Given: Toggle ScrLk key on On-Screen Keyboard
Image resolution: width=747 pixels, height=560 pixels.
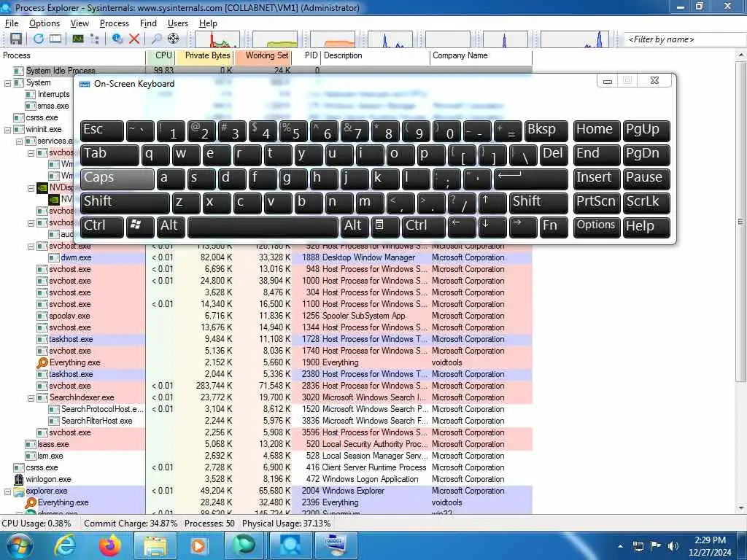Looking at the screenshot, I should coord(646,203).
